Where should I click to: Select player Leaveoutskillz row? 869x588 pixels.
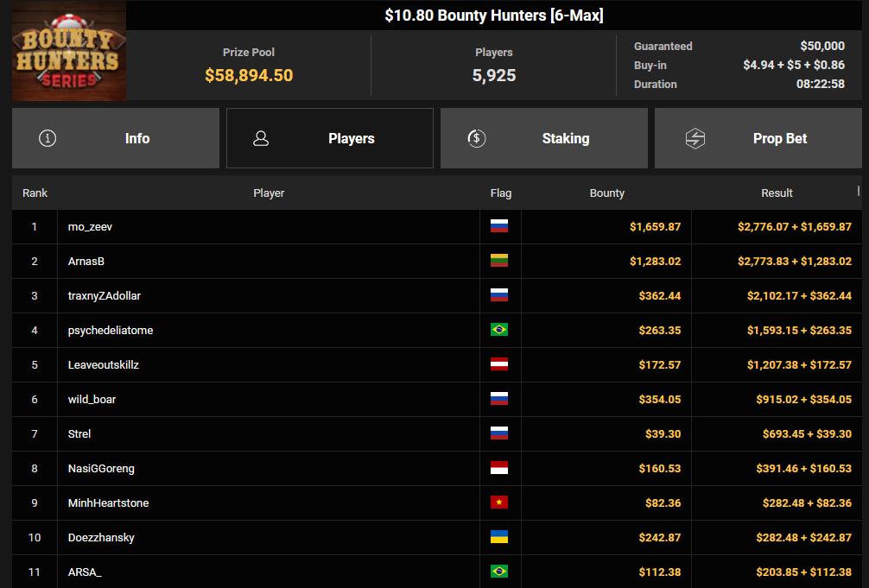point(437,364)
